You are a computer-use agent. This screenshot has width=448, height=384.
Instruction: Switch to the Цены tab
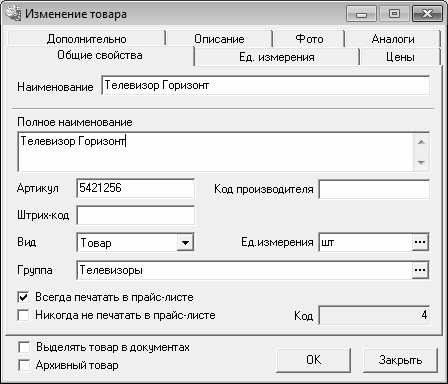pyautogui.click(x=400, y=57)
